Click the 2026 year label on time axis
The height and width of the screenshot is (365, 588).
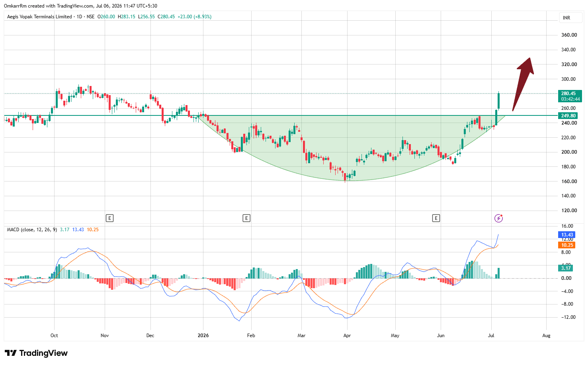pos(203,336)
